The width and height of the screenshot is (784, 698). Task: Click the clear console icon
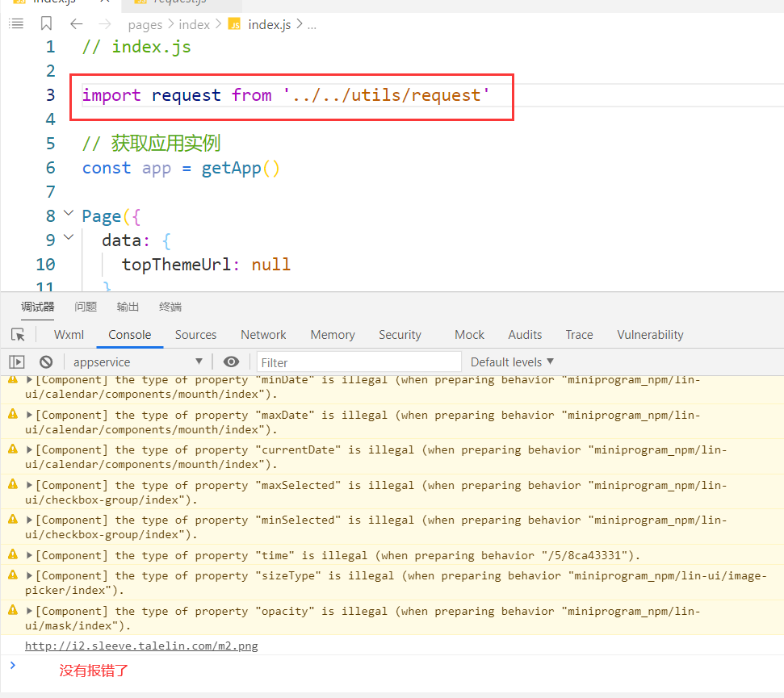pos(45,362)
